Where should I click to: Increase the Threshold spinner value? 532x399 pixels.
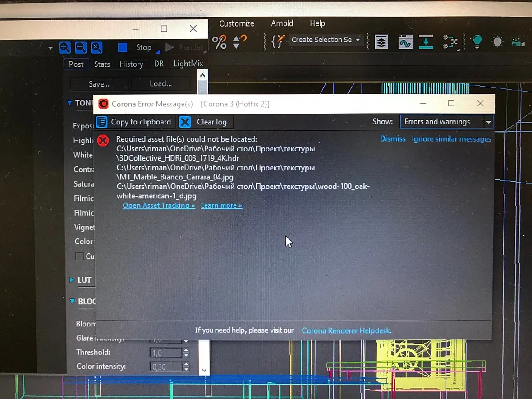[x=186, y=350]
